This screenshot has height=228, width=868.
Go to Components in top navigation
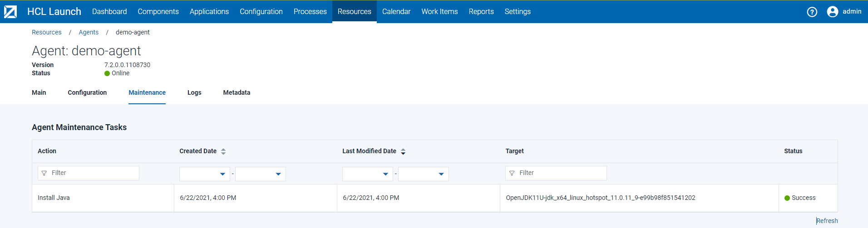[x=158, y=12]
